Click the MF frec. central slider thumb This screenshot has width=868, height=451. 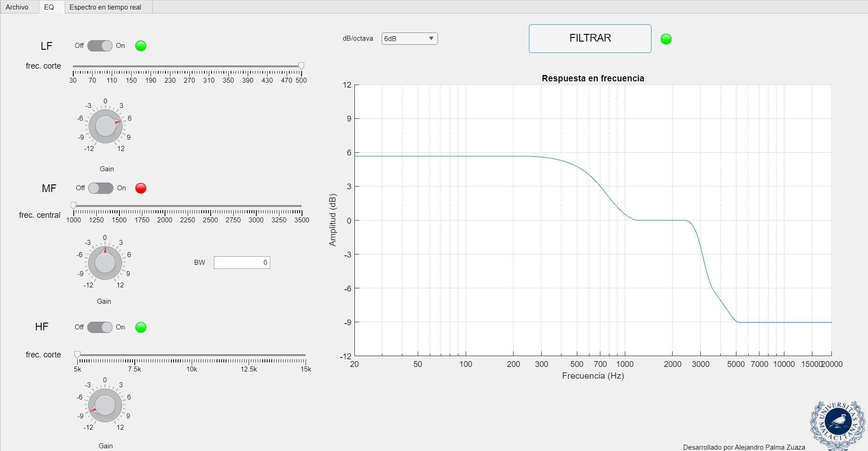pyautogui.click(x=74, y=206)
